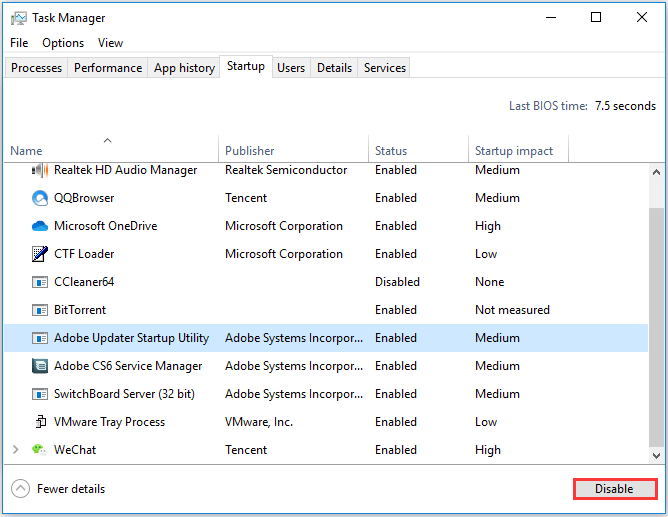Select the Adobe CS6 Service Manager name
Screen dimensions: 668x517
128,366
